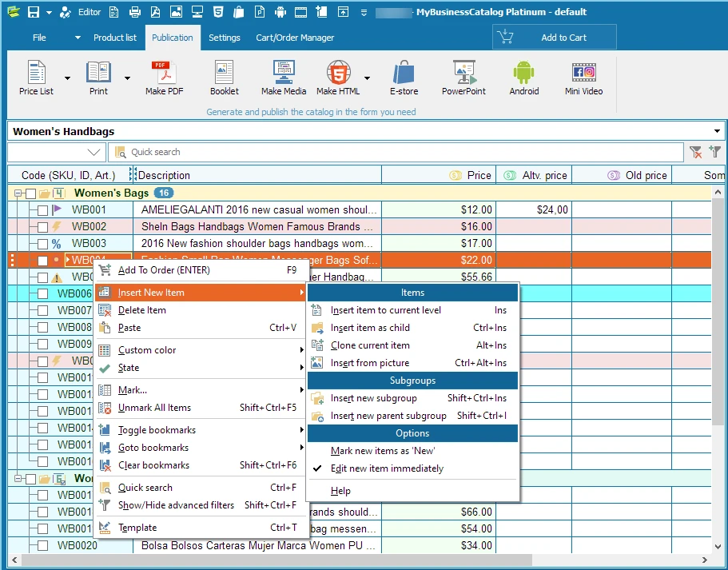
Task: Check the checkbox for row WB007
Action: [x=42, y=311]
